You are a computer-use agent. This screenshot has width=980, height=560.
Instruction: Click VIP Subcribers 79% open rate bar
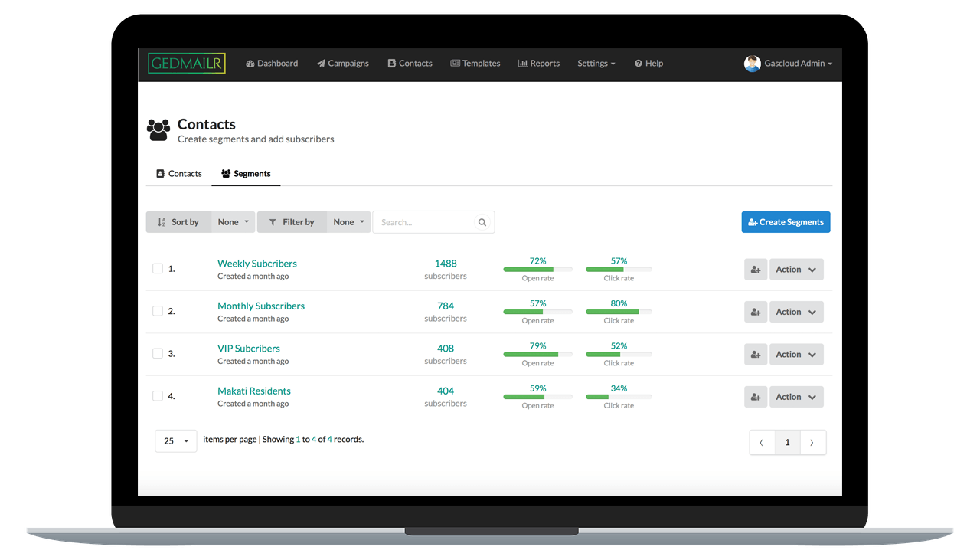537,354
